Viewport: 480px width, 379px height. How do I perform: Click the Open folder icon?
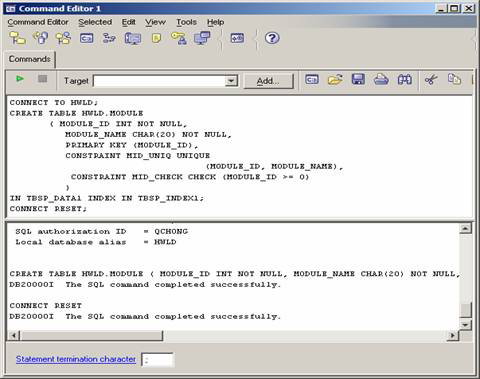pos(335,80)
